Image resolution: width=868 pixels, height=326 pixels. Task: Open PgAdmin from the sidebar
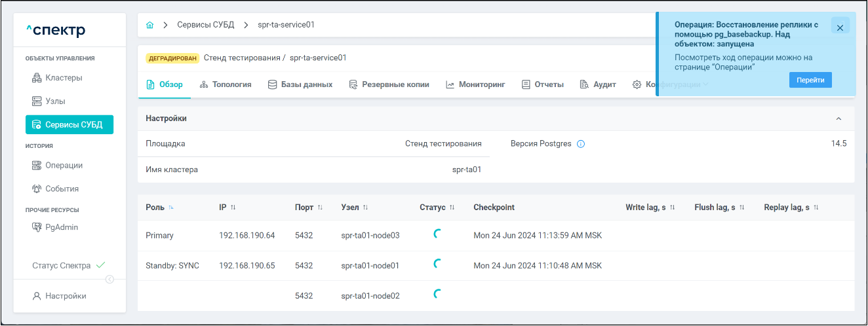click(x=62, y=227)
